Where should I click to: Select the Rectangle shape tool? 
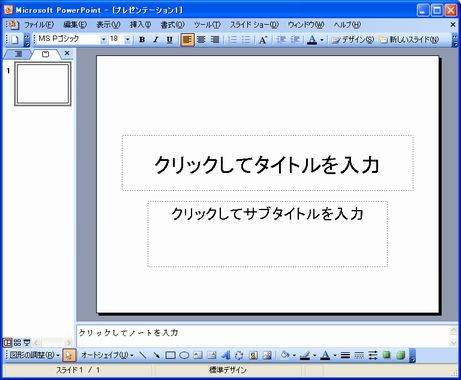[170, 355]
